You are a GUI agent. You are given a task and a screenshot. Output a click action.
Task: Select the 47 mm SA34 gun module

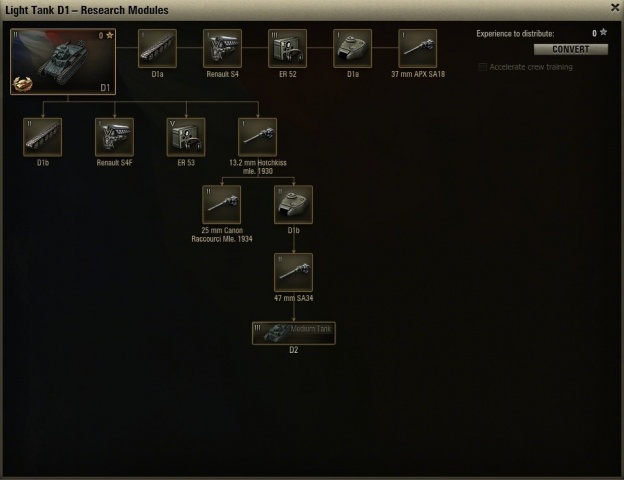(293, 272)
